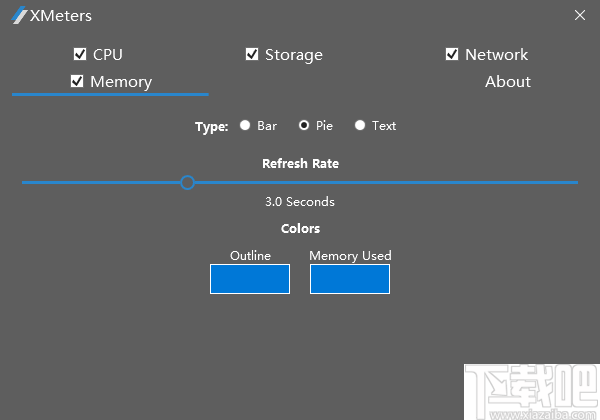
Task: Toggle the Storage checkbox
Action: [x=252, y=54]
